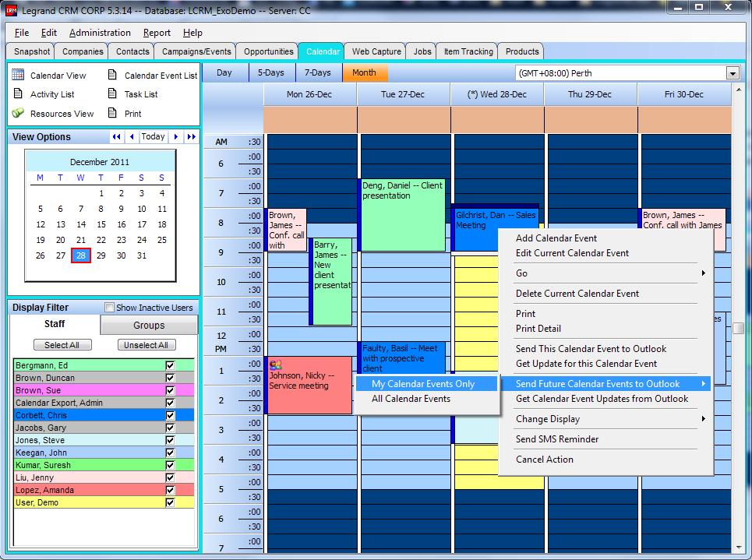This screenshot has width=752, height=560.
Task: Expand the Go submenu in context menu
Action: point(605,273)
